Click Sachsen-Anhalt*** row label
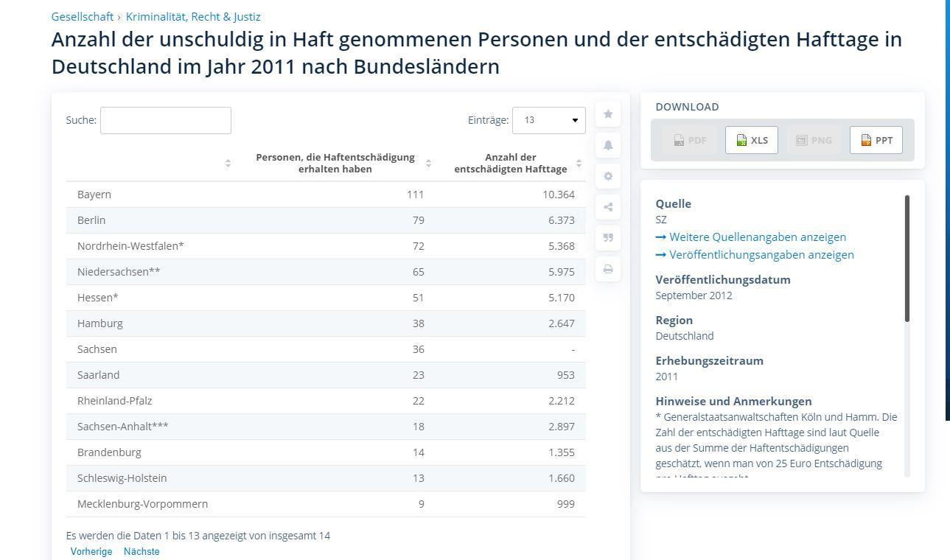Viewport: 950px width, 560px height. click(x=123, y=427)
